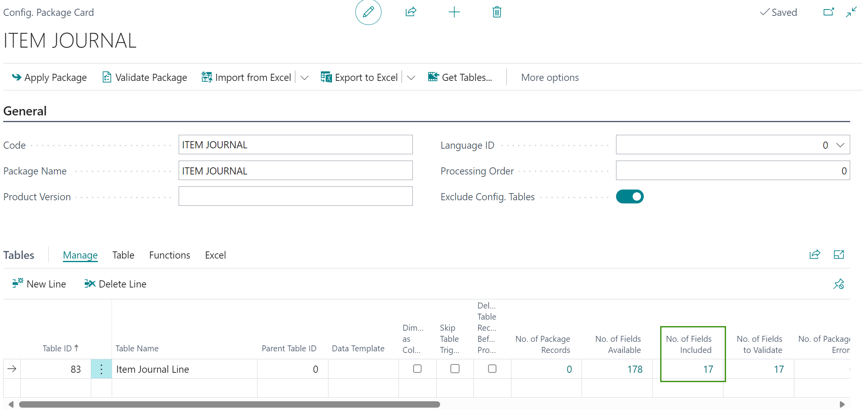Toggle Delete Table Records Before Processing checkbox

point(492,369)
